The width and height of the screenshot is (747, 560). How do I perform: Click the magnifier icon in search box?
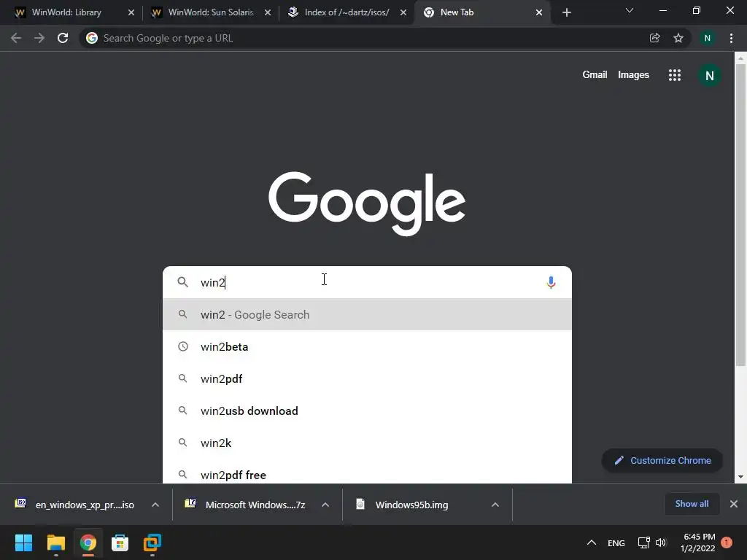[x=182, y=282]
